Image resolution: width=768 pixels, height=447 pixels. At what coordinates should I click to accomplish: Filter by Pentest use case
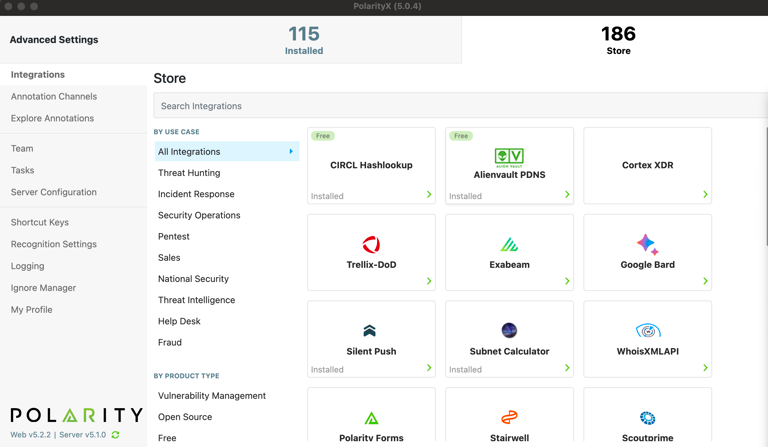point(173,236)
